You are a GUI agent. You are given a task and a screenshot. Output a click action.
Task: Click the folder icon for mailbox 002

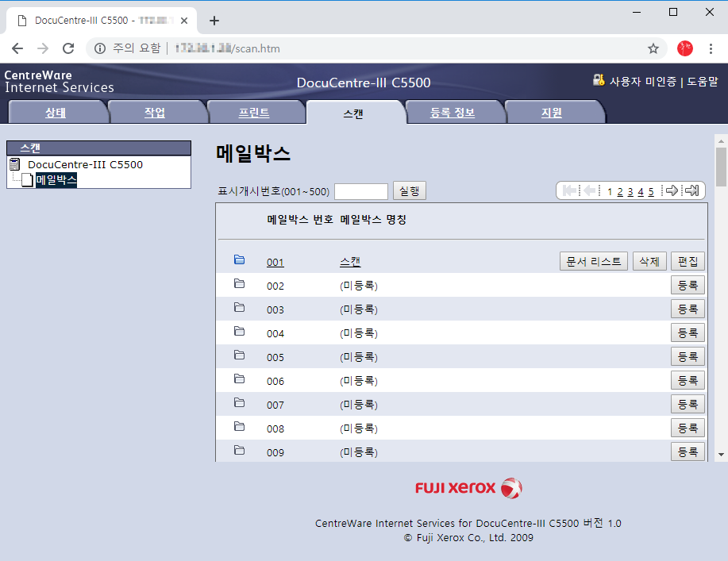[239, 283]
